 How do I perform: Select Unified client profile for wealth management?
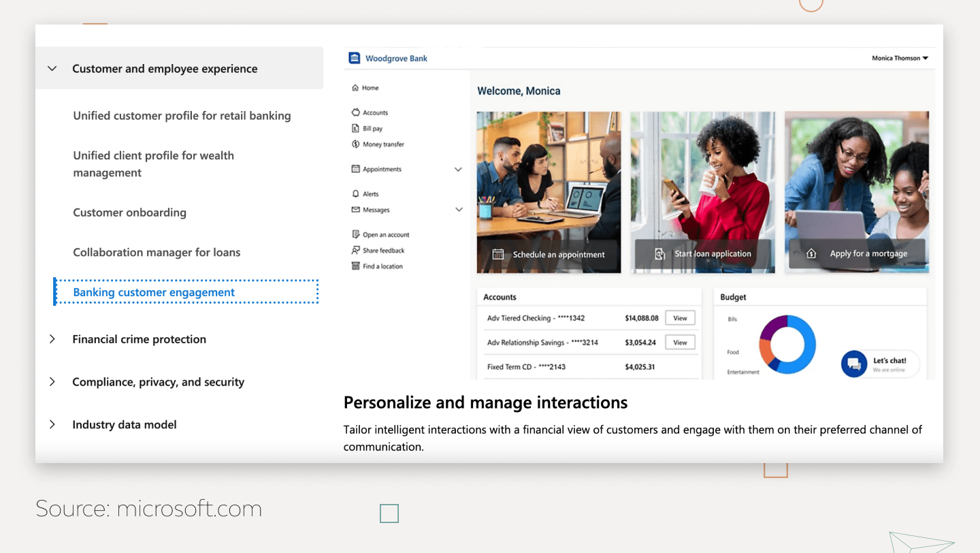click(x=154, y=164)
